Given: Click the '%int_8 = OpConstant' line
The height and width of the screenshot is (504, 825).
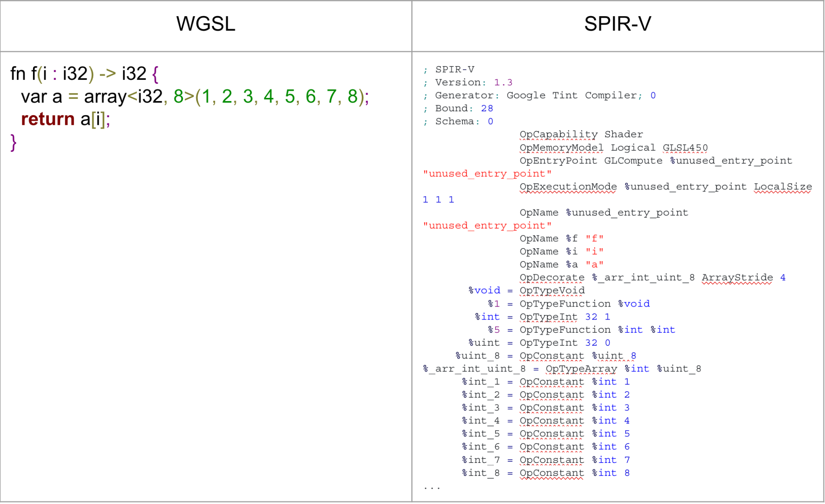Looking at the screenshot, I should (545, 473).
